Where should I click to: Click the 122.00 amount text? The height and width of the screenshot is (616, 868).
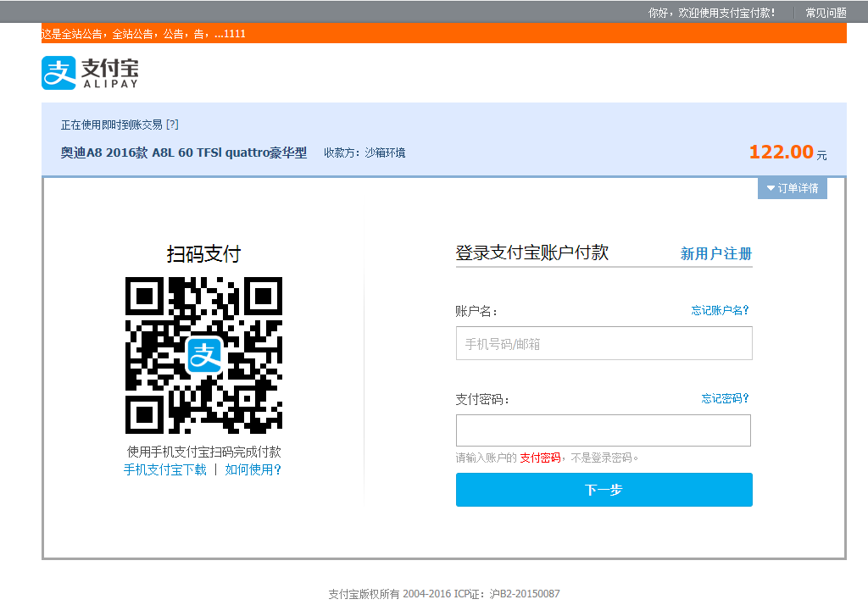781,152
